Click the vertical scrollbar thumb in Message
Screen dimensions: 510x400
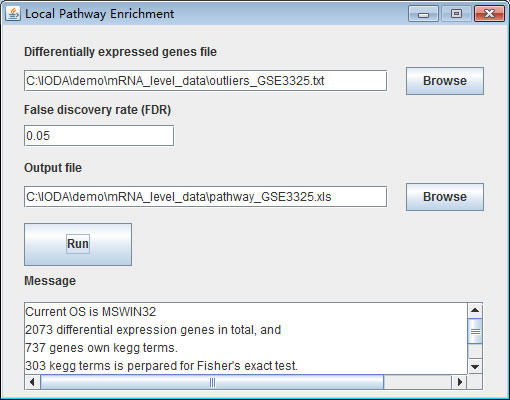475,331
